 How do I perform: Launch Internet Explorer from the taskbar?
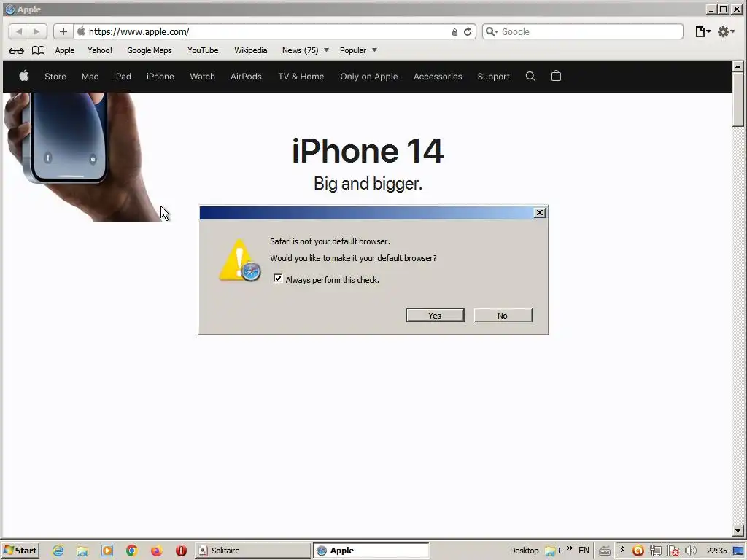(x=58, y=551)
